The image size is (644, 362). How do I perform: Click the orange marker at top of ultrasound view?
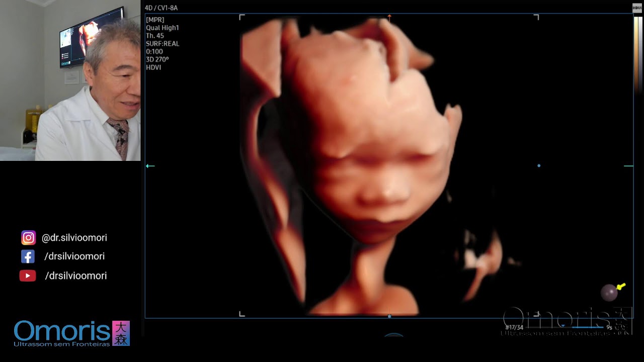point(389,17)
